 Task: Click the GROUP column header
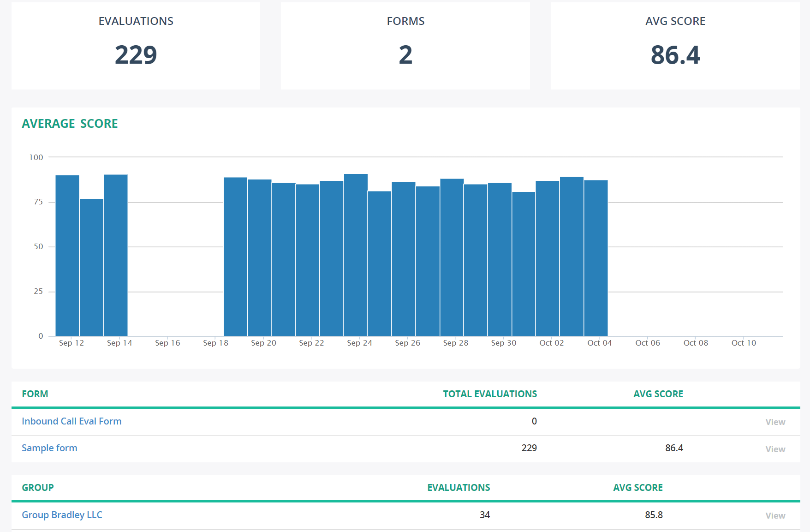click(38, 488)
